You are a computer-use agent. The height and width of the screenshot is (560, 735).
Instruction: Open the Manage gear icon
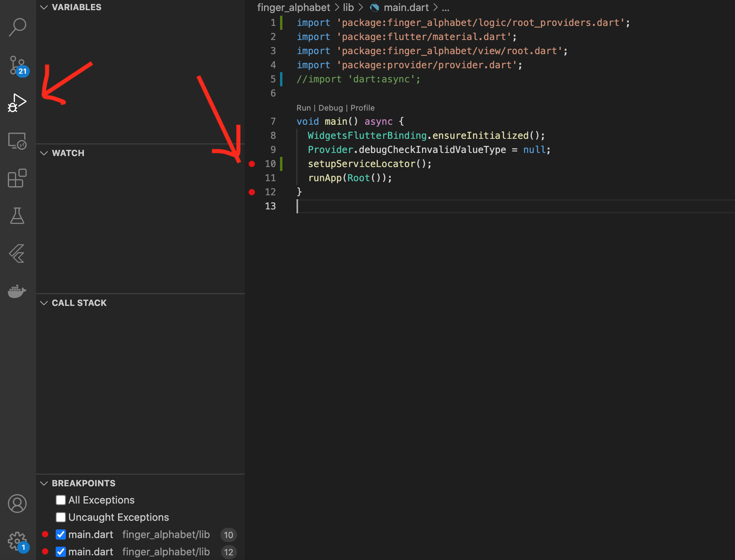(x=18, y=542)
